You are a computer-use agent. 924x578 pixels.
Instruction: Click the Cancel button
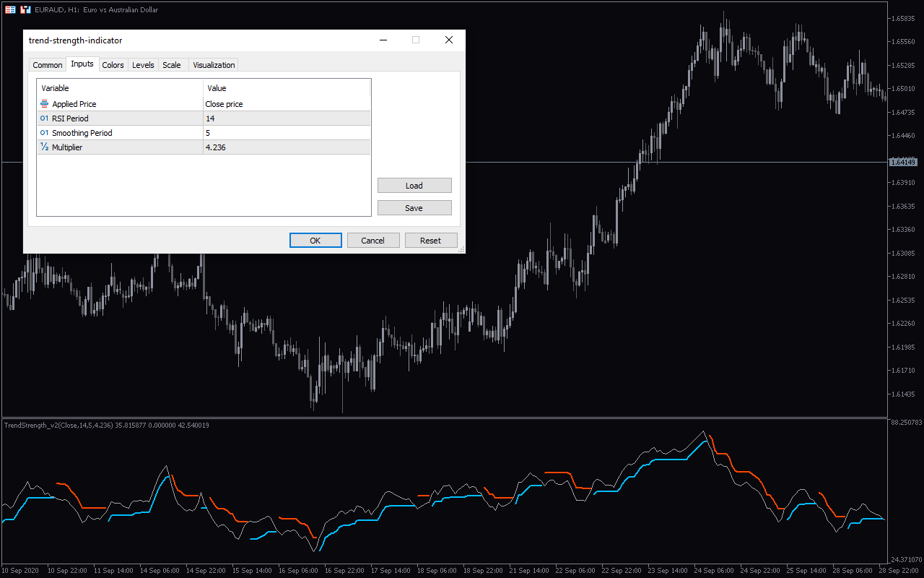[373, 241]
